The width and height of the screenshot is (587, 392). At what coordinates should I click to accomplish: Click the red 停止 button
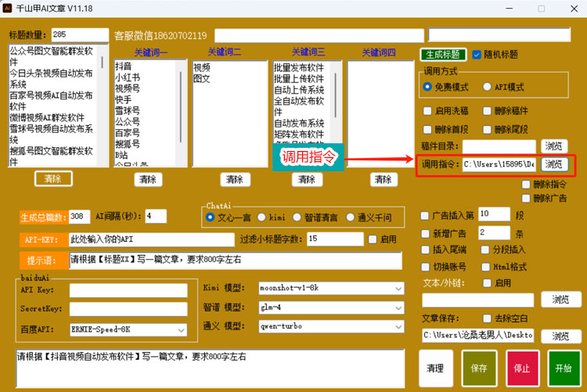[x=522, y=369]
